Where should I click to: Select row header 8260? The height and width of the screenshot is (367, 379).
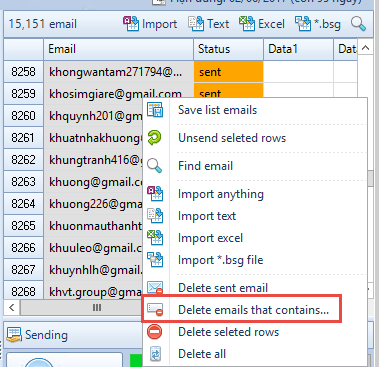[x=23, y=116]
